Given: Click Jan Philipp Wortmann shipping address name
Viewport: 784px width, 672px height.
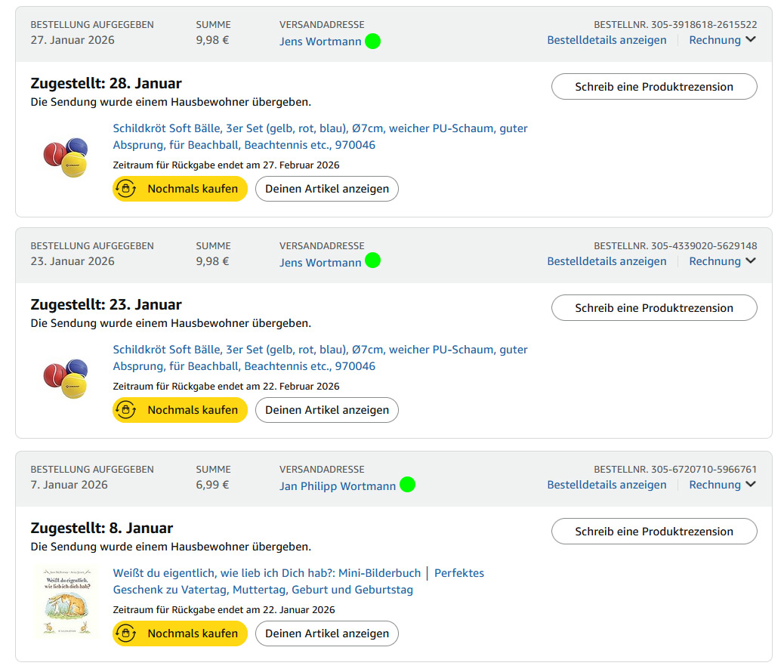Looking at the screenshot, I should point(338,486).
